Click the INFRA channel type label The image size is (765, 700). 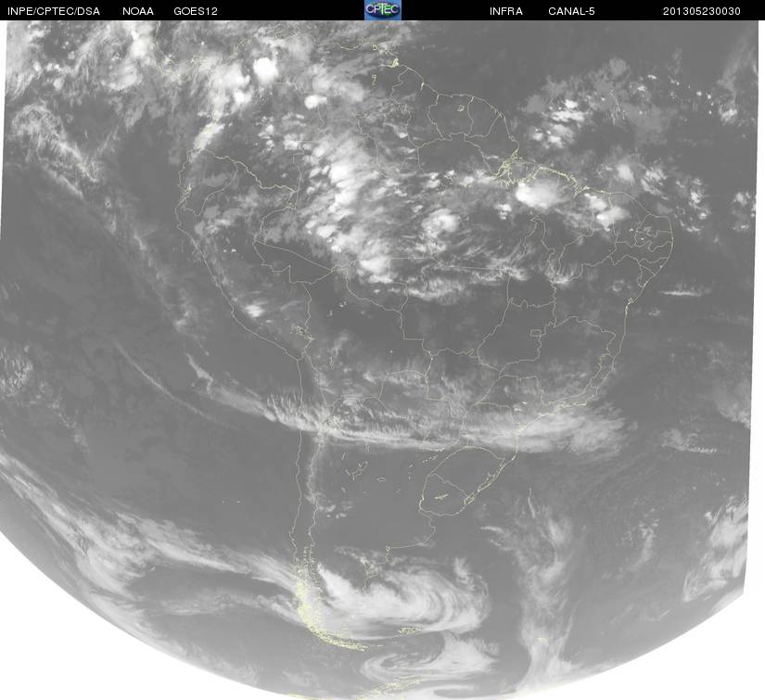(506, 11)
